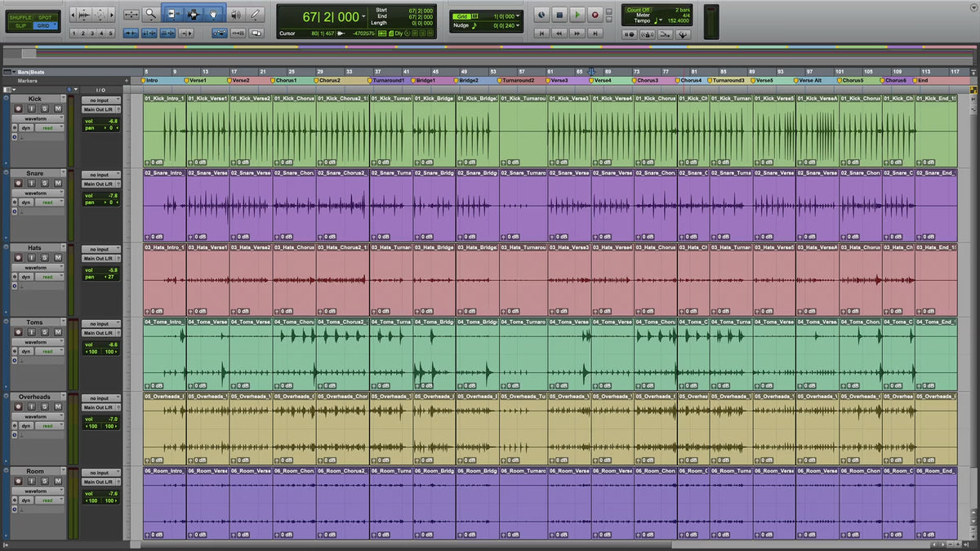Select the Trim tool
Screen dimensions: 980x551
tap(172, 14)
